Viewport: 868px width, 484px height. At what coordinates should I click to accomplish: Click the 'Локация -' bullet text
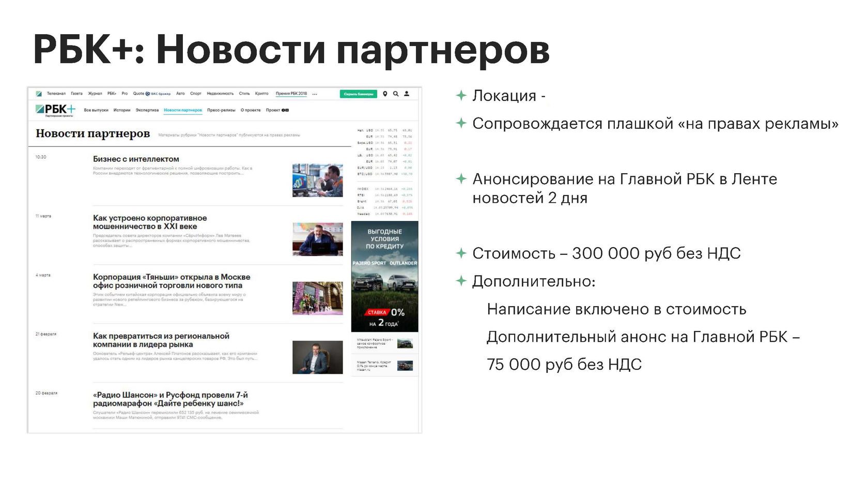(x=509, y=96)
